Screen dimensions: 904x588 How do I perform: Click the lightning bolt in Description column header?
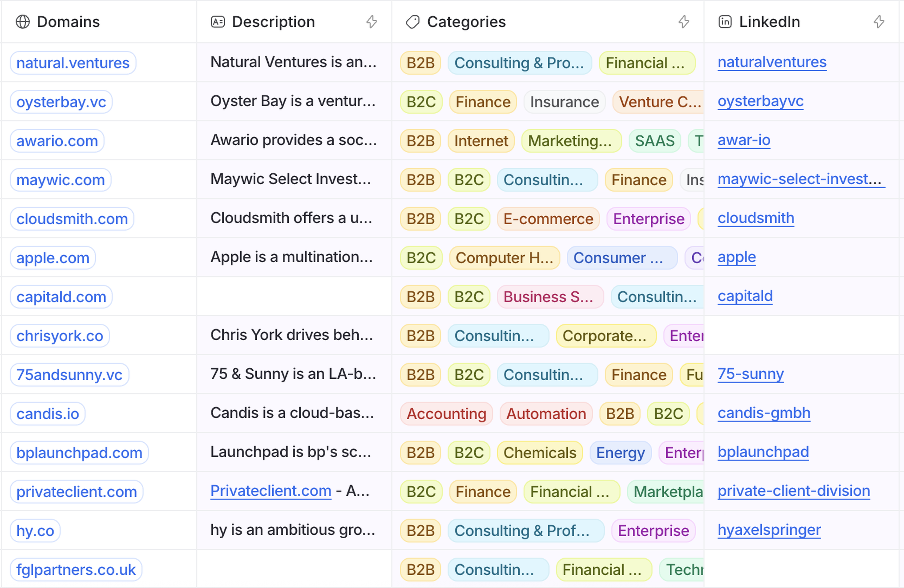[371, 22]
